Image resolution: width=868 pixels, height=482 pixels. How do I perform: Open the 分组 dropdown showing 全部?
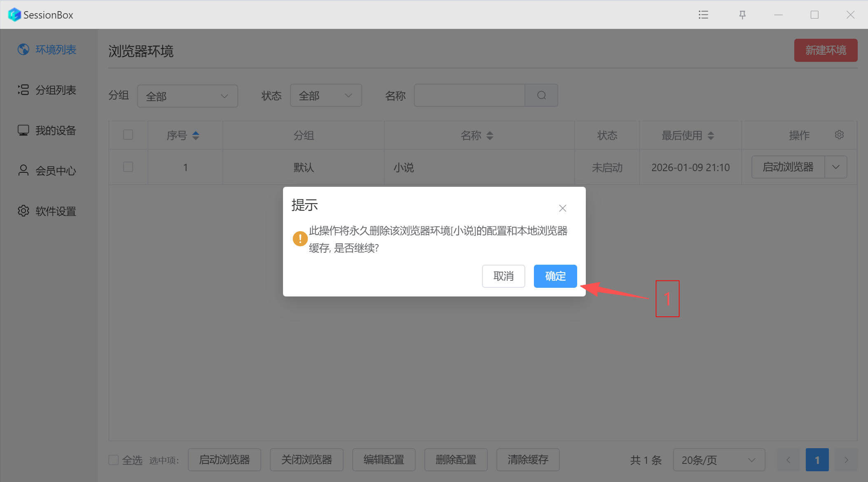tap(187, 96)
